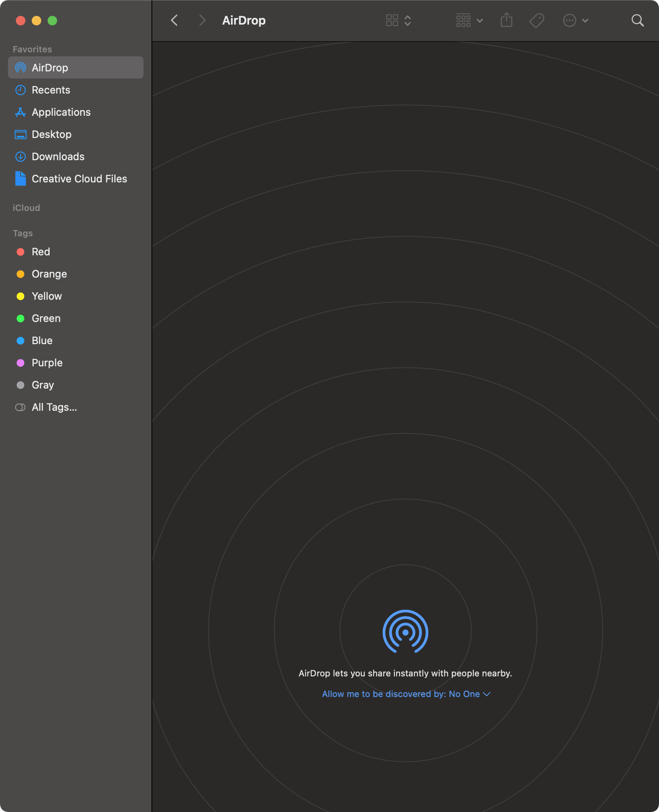The height and width of the screenshot is (812, 659).
Task: Open Applications in the sidebar
Action: click(76, 112)
